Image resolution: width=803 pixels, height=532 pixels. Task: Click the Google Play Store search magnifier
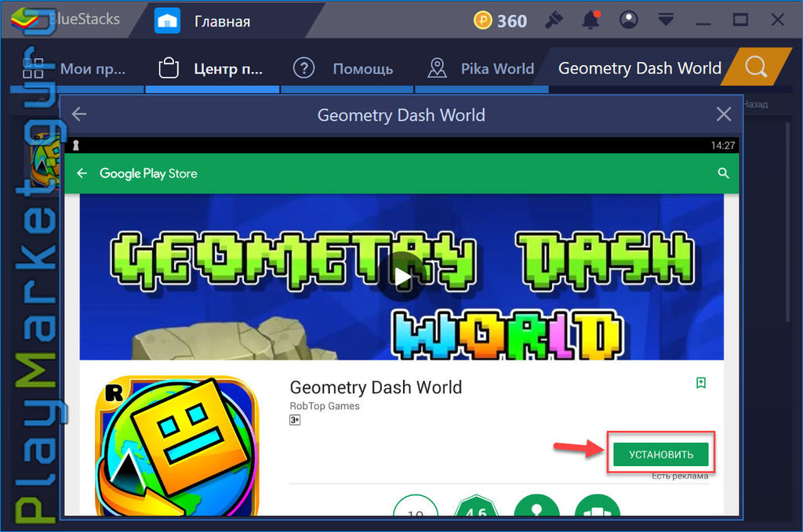(x=723, y=173)
